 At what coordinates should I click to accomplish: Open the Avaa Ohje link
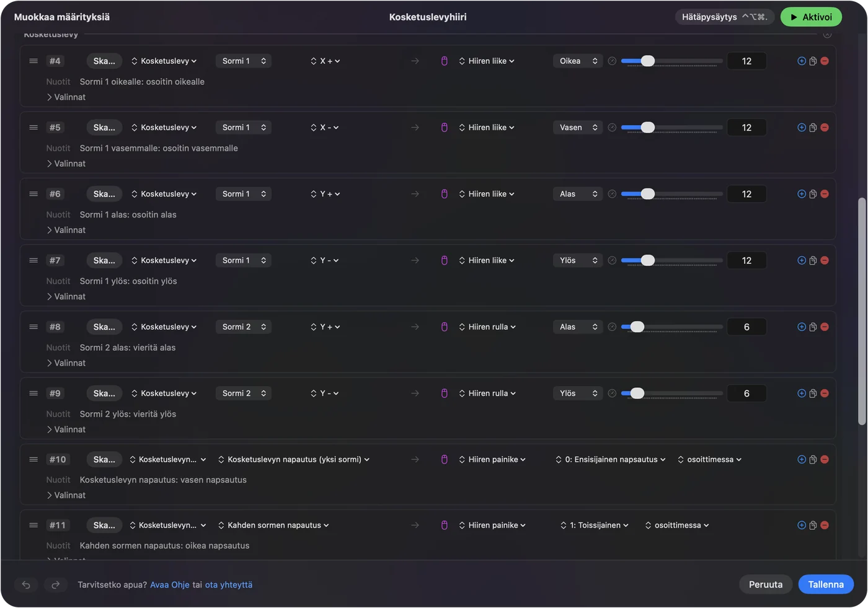pyautogui.click(x=170, y=584)
